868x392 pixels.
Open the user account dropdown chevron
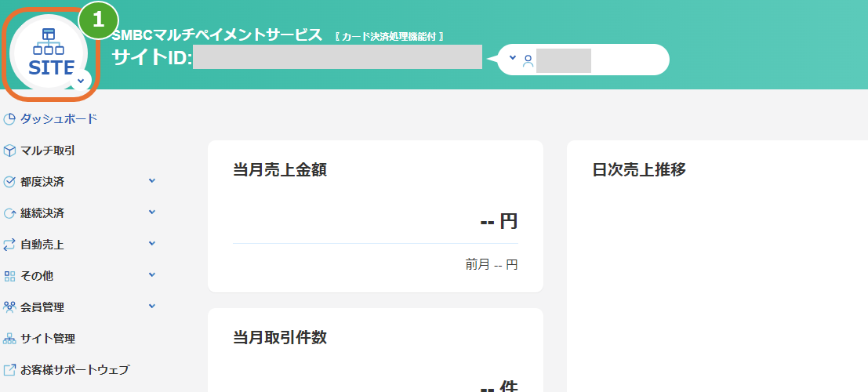(513, 57)
